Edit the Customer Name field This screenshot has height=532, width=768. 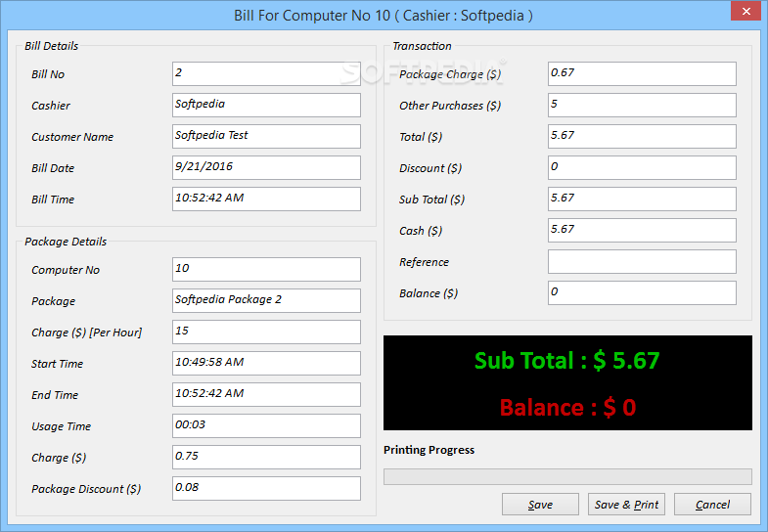click(x=266, y=137)
